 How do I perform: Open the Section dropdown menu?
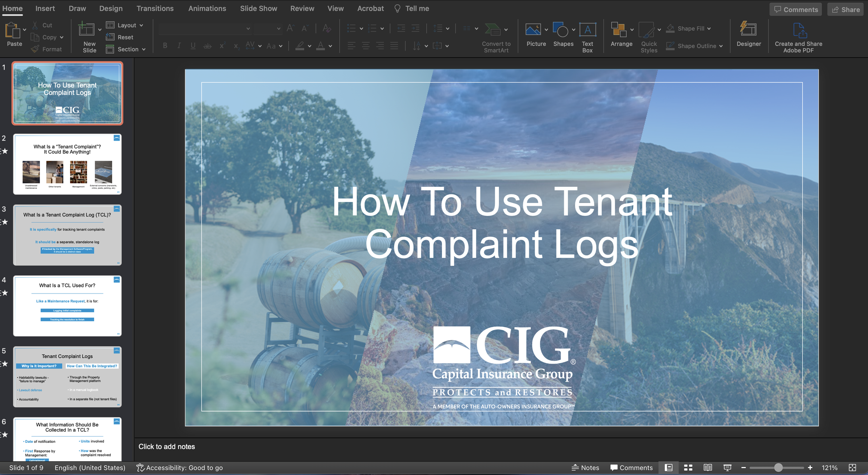tap(143, 49)
